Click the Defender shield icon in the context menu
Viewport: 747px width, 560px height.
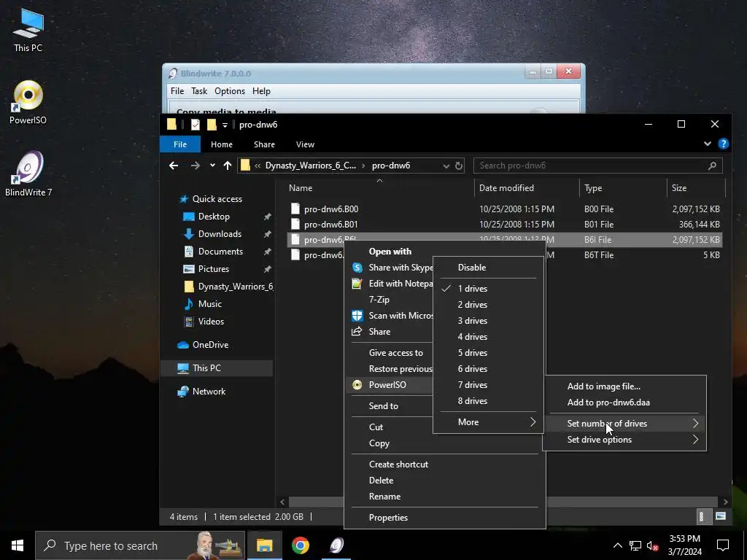(x=357, y=316)
